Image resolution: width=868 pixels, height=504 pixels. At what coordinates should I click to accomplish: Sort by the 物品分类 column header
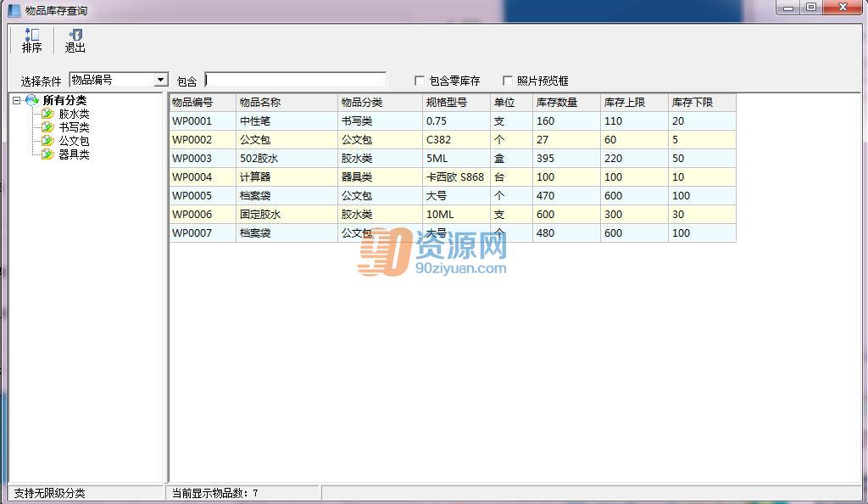(380, 103)
